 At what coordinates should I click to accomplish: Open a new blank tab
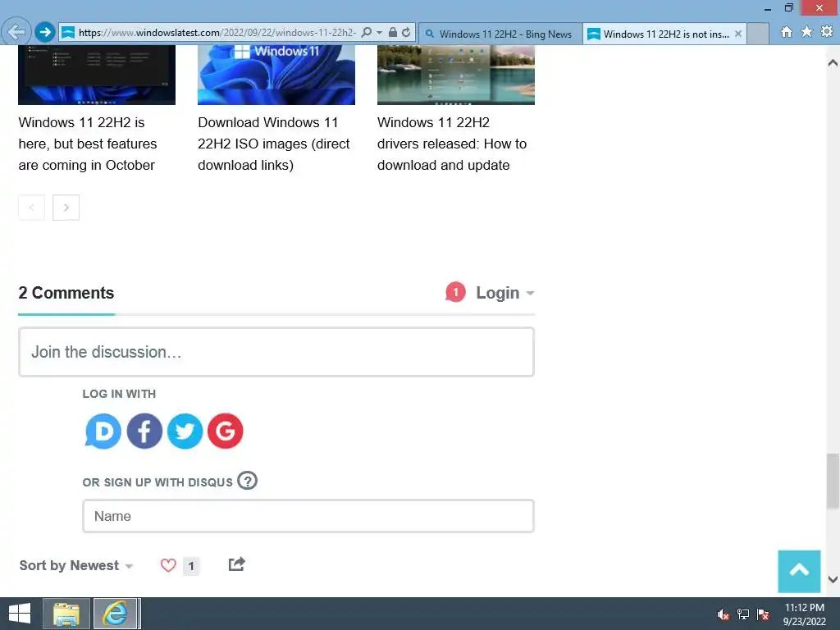point(758,34)
